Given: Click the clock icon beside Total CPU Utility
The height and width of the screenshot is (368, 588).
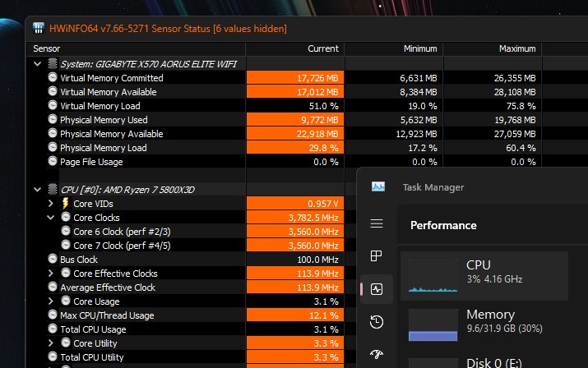Looking at the screenshot, I should tap(53, 356).
